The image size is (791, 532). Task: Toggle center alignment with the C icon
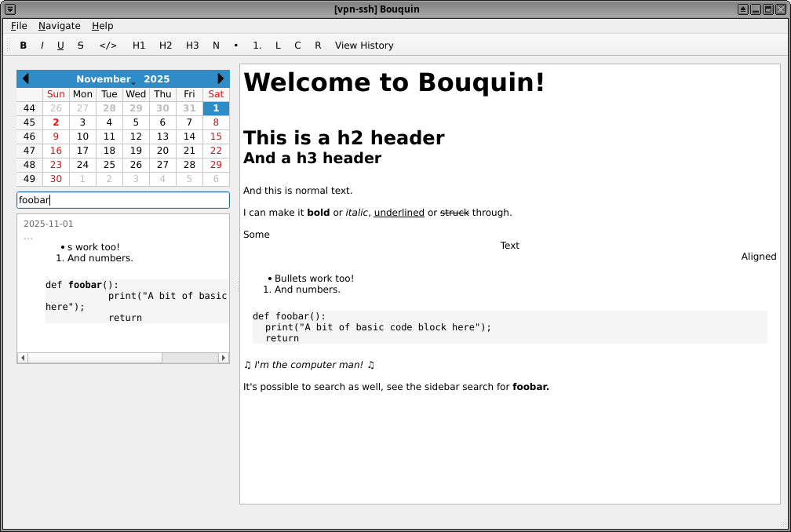coord(297,45)
